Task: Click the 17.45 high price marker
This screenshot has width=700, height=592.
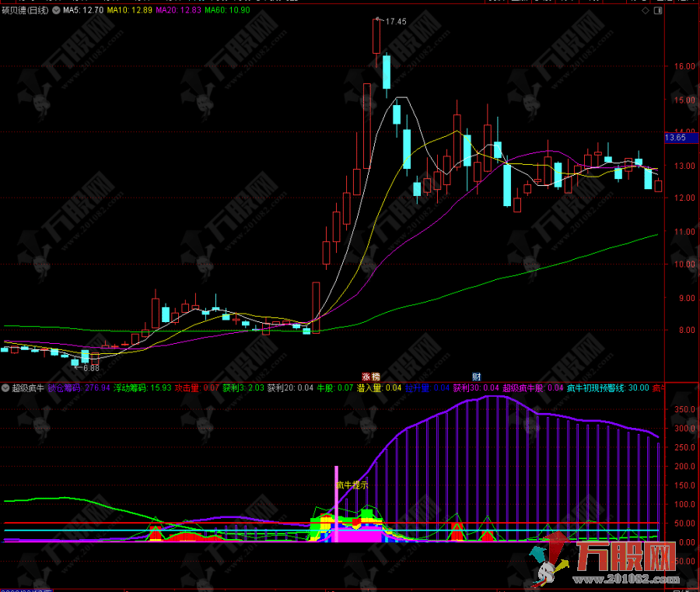Action: click(396, 22)
